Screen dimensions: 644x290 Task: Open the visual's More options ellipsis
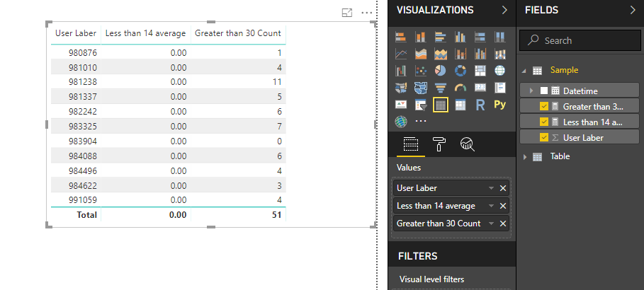(366, 13)
